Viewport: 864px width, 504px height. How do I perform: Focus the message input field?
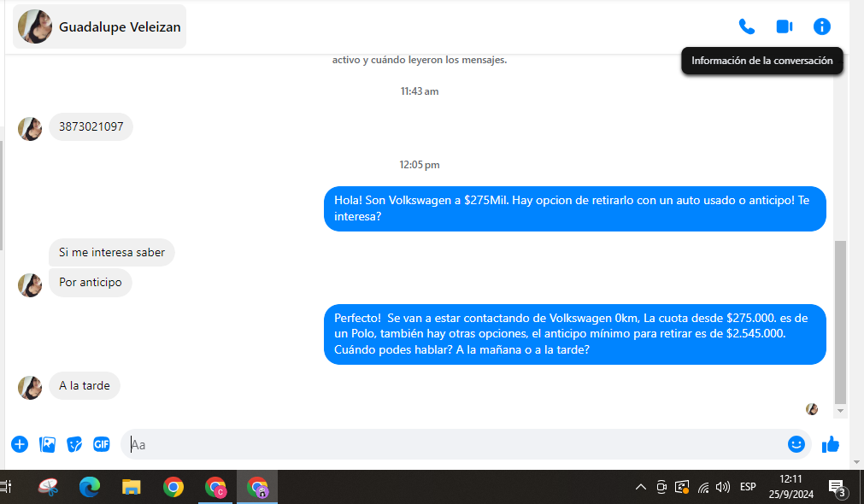click(x=452, y=444)
